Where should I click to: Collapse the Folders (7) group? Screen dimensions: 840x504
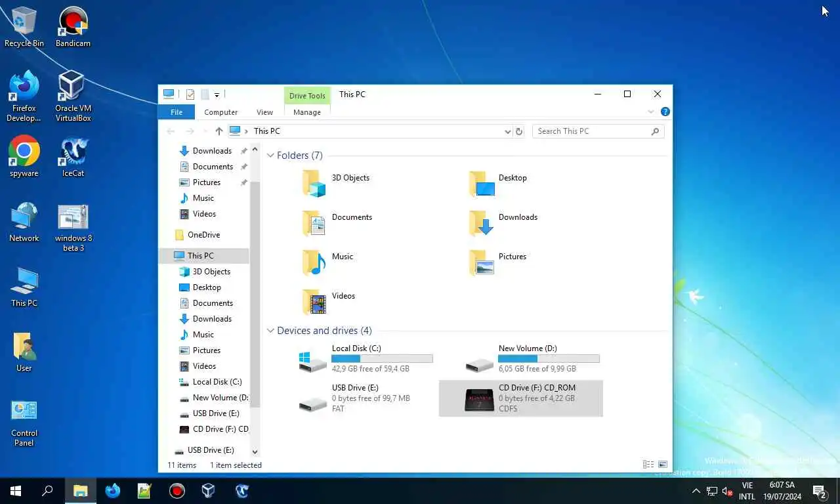270,156
